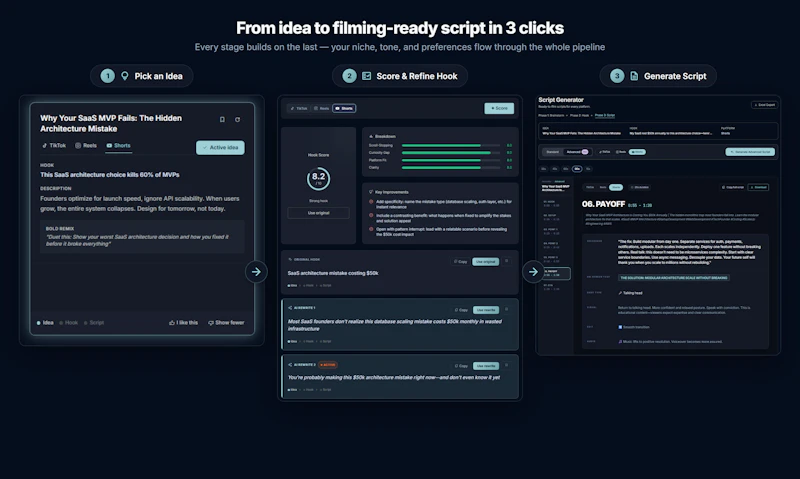Click 'THE SOLUTION: MODULAR ARCHITECTURE' on-screen text

click(674, 278)
